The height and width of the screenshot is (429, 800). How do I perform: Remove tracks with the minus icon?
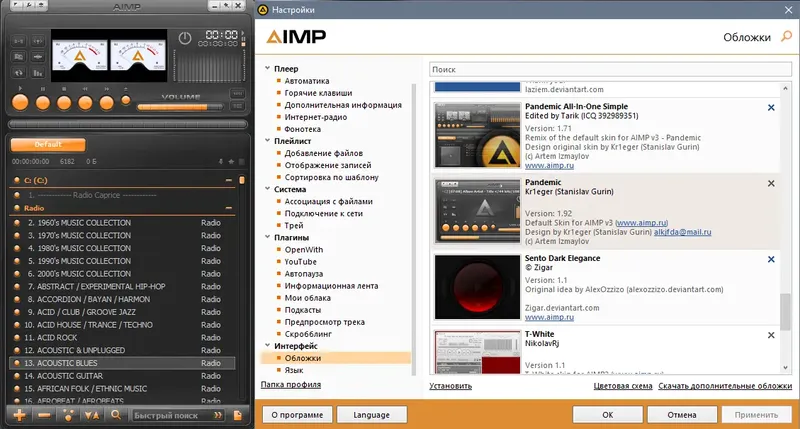click(44, 415)
